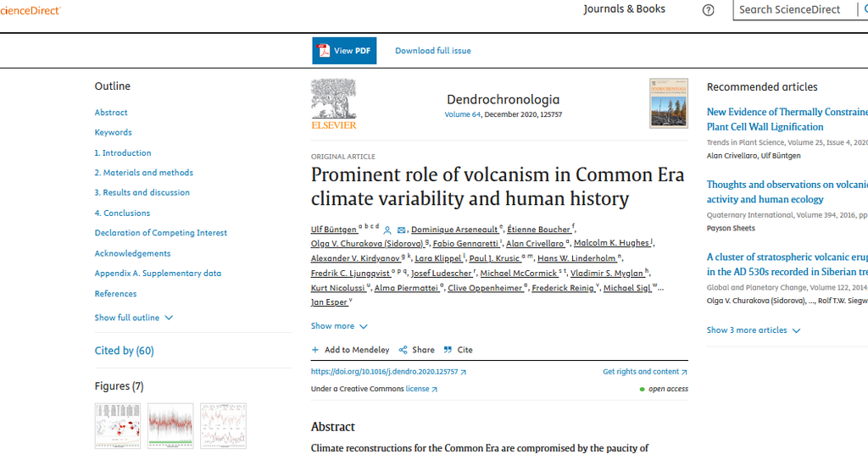This screenshot has width=868, height=454.
Task: Open the DOI link for the article
Action: 384,372
